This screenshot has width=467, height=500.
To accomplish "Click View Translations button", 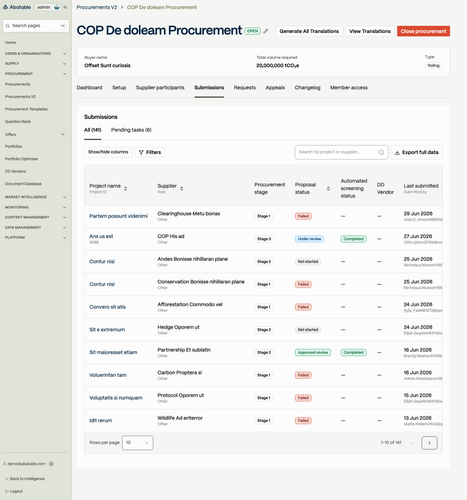I will [x=370, y=31].
